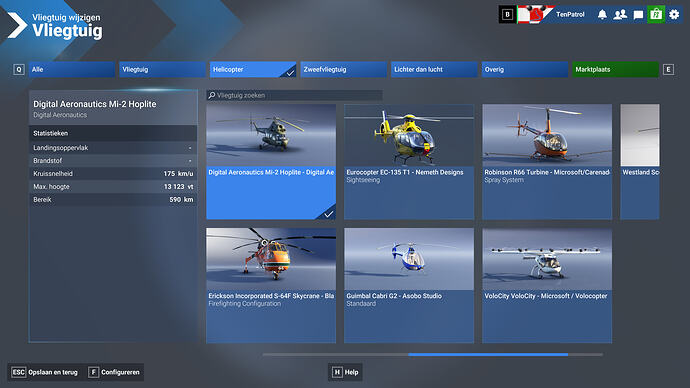Screen dimensions: 690x388
Task: Click Digital Aeronautics Mi-2 Hoplite panel title
Action: pyautogui.click(x=95, y=104)
